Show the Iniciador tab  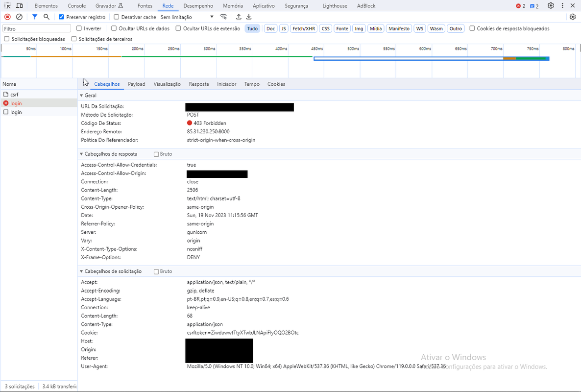[x=227, y=84]
